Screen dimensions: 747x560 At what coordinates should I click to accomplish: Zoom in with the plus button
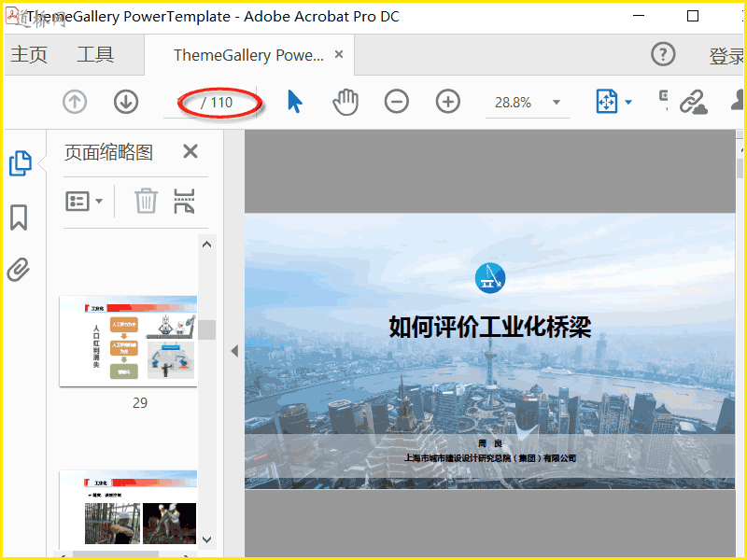click(x=448, y=102)
